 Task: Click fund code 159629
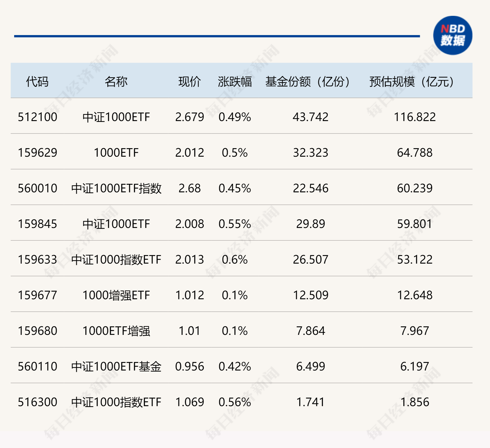(x=37, y=153)
